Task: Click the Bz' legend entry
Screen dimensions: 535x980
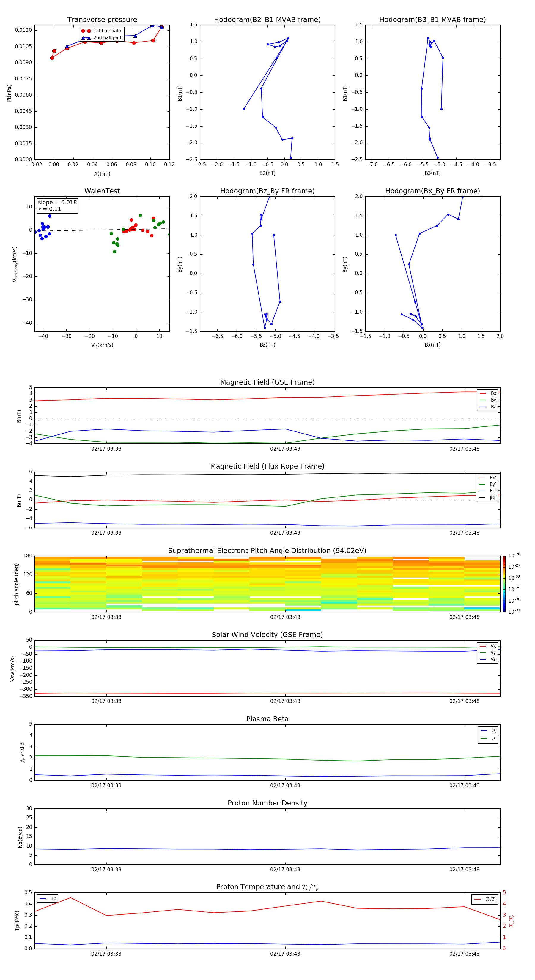Action: point(487,491)
